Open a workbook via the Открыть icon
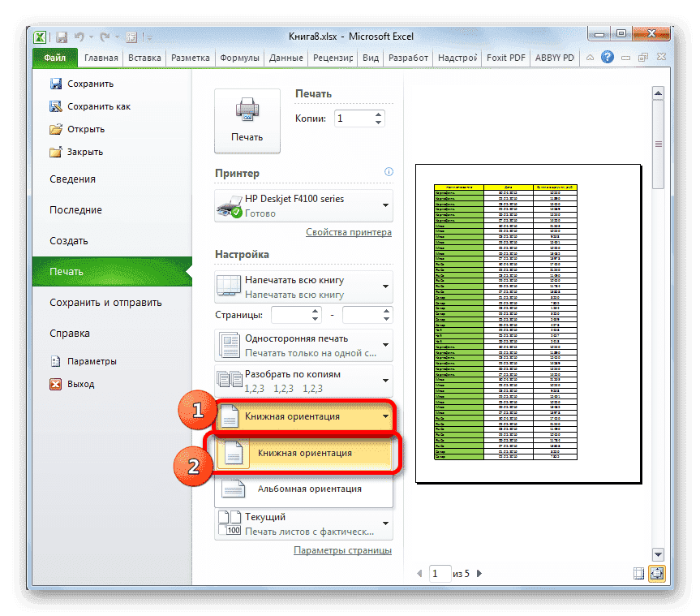Screen dimensions: 700x616 point(57,129)
